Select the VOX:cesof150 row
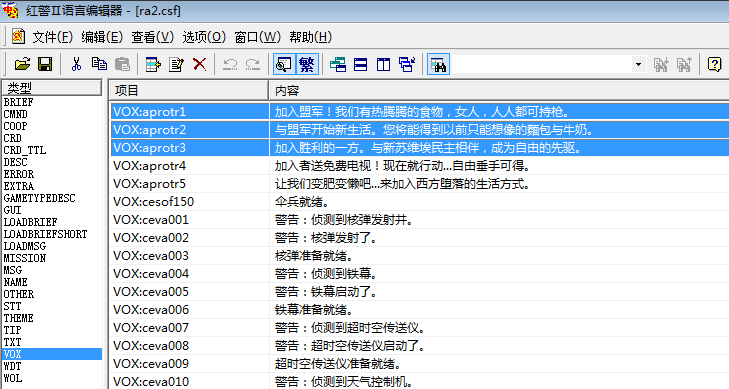 click(x=419, y=202)
